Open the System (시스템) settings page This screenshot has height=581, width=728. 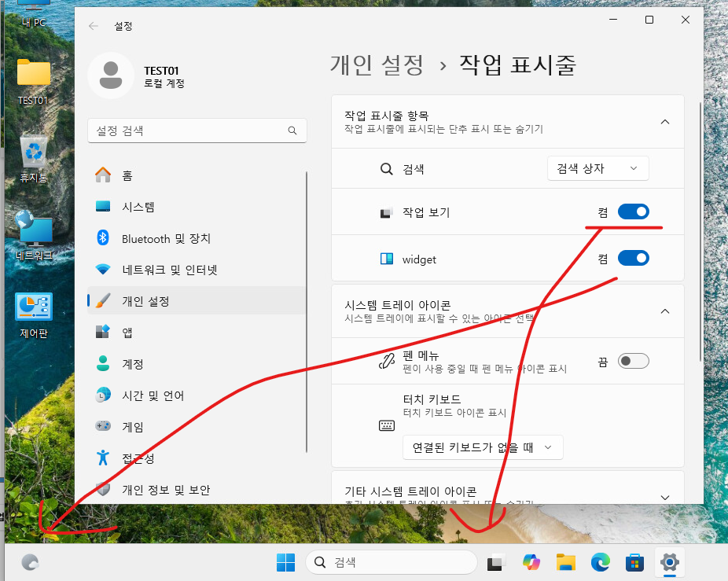click(197, 207)
